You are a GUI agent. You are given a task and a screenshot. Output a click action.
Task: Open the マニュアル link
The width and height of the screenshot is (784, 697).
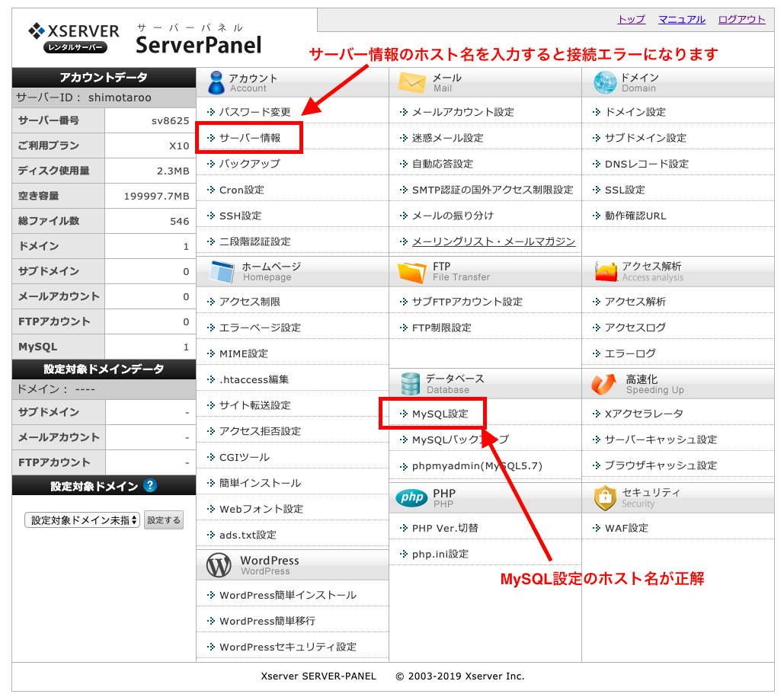pos(681,20)
